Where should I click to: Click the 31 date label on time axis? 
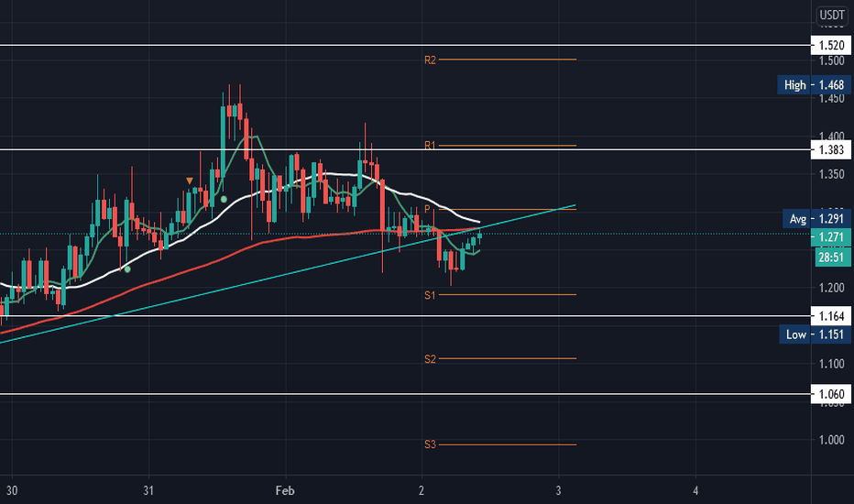(x=148, y=490)
